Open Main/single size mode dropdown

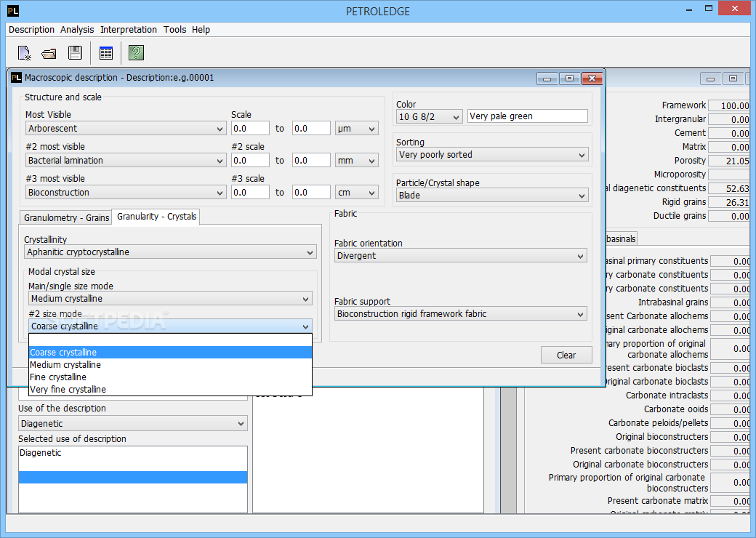(170, 299)
